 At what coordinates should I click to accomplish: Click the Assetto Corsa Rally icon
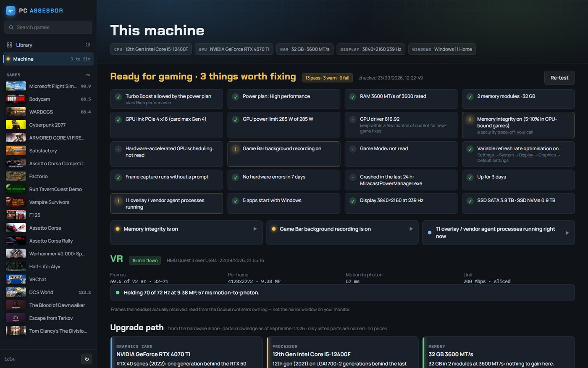pyautogui.click(x=16, y=241)
